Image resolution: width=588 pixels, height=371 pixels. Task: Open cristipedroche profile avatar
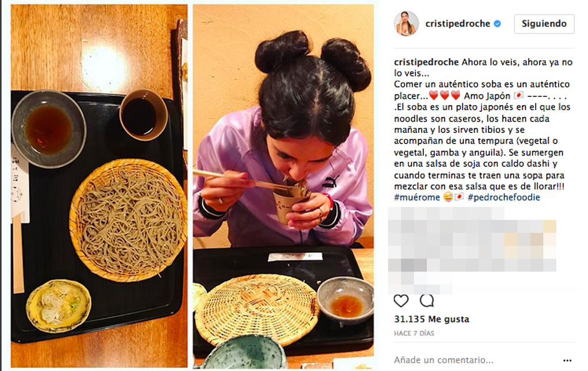point(406,24)
